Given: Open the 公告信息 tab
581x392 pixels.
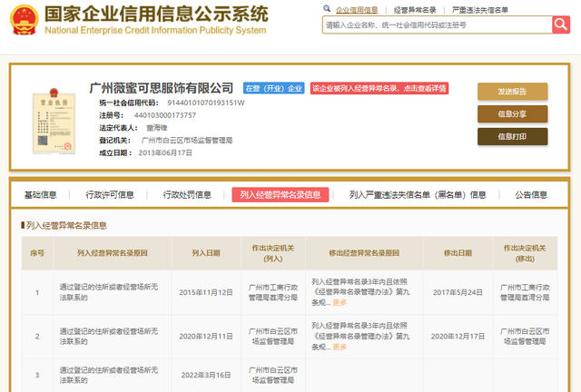Looking at the screenshot, I should [x=531, y=195].
